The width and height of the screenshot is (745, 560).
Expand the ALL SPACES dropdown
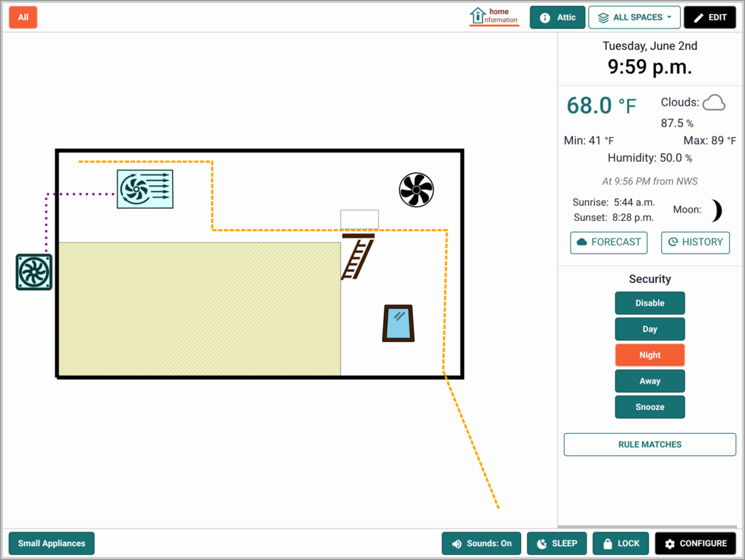tap(634, 17)
